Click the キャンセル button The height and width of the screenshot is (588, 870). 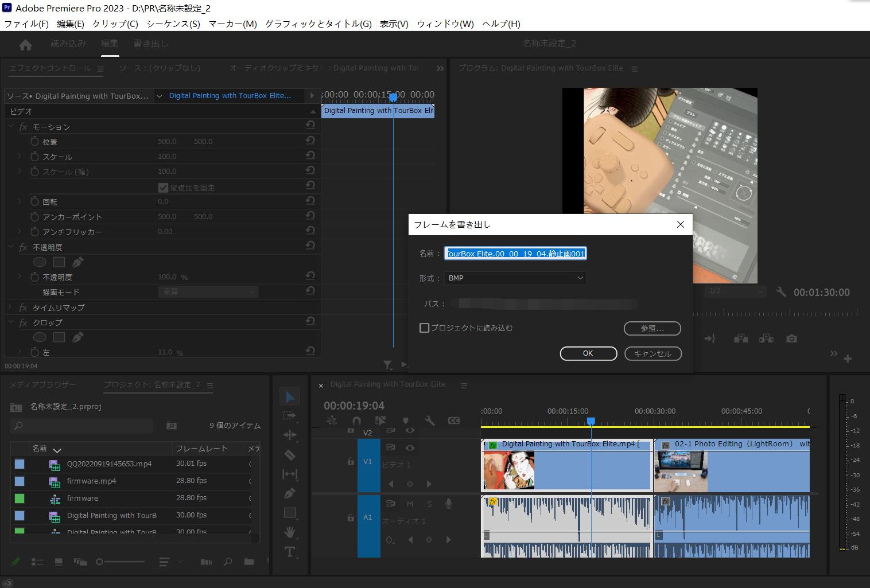tap(653, 353)
